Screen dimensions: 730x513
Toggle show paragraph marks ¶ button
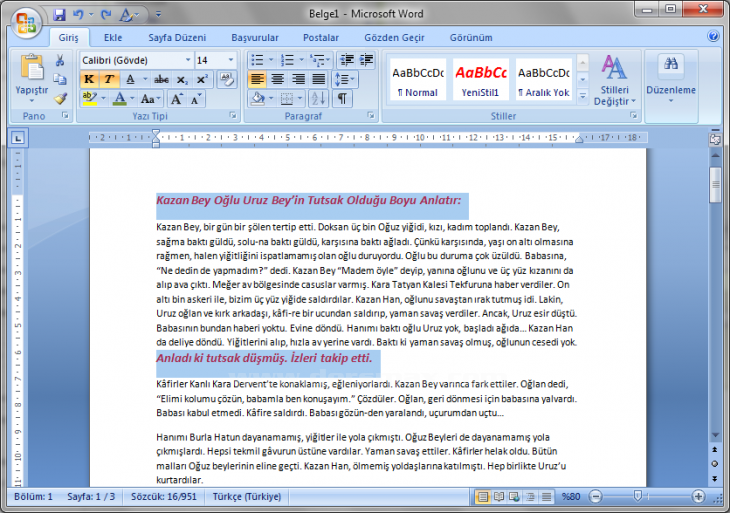(341, 98)
